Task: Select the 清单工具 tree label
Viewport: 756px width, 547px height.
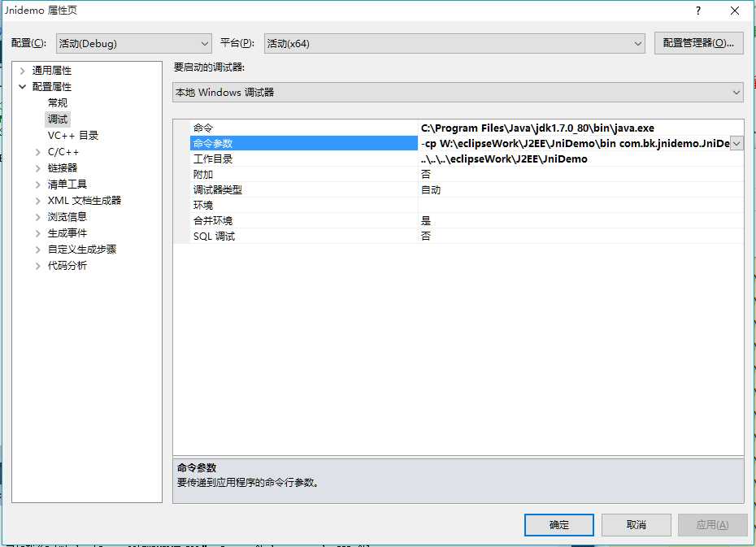Action: pyautogui.click(x=67, y=185)
